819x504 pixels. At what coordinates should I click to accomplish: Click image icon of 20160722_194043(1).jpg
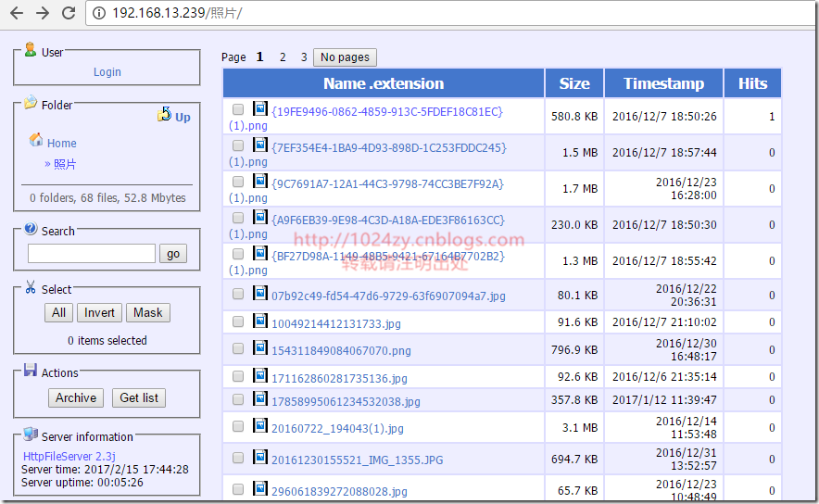click(259, 425)
